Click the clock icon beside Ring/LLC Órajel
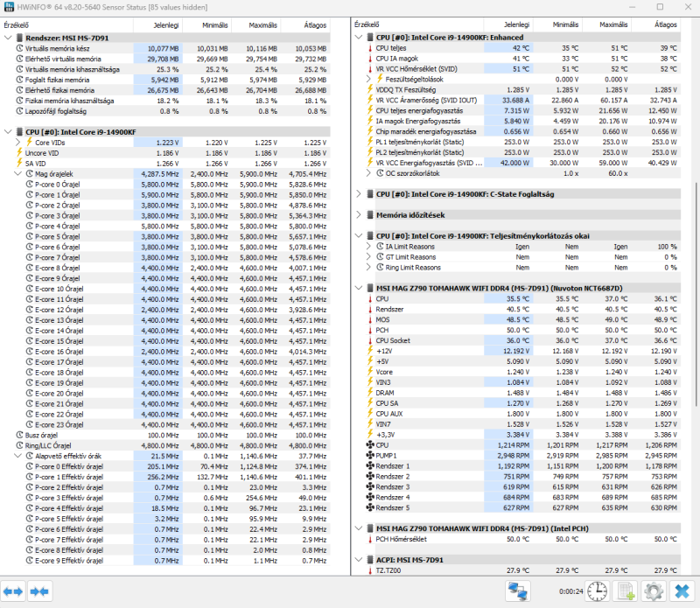This screenshot has height=608, width=700. tap(19, 445)
